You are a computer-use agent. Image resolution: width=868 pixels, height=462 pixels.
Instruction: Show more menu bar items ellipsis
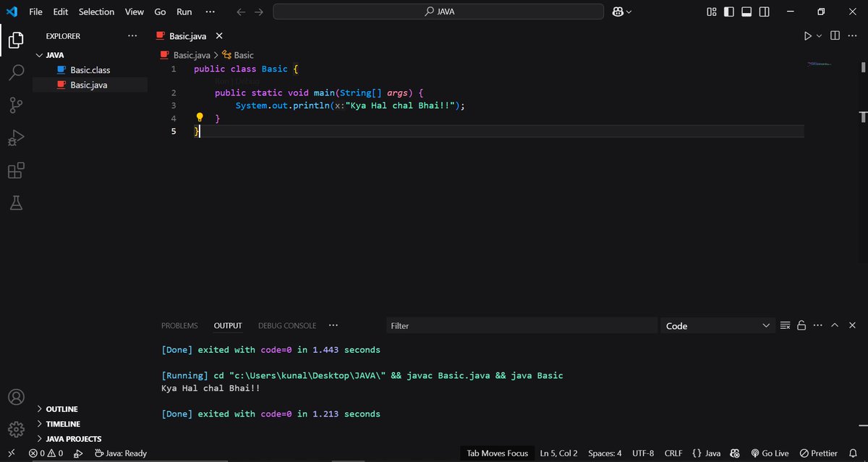pos(210,12)
